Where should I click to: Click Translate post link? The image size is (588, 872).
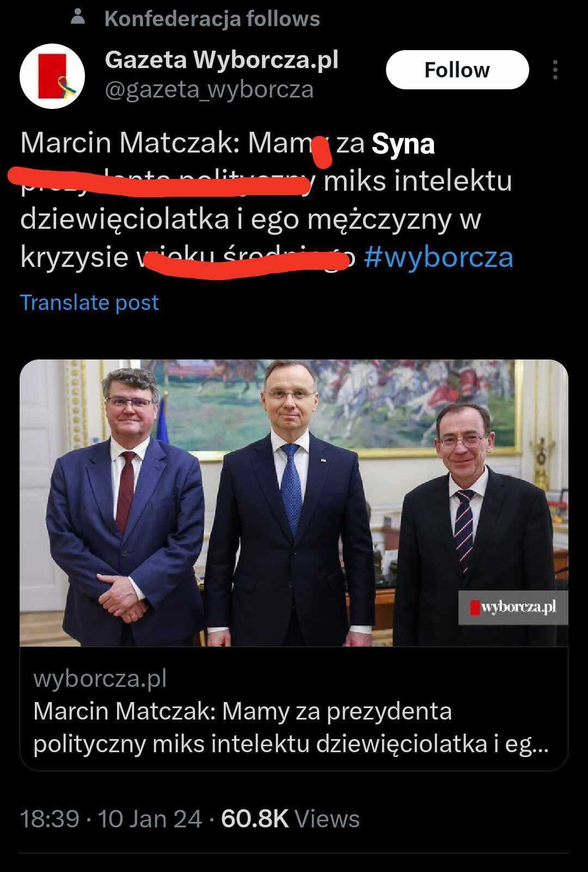89,302
